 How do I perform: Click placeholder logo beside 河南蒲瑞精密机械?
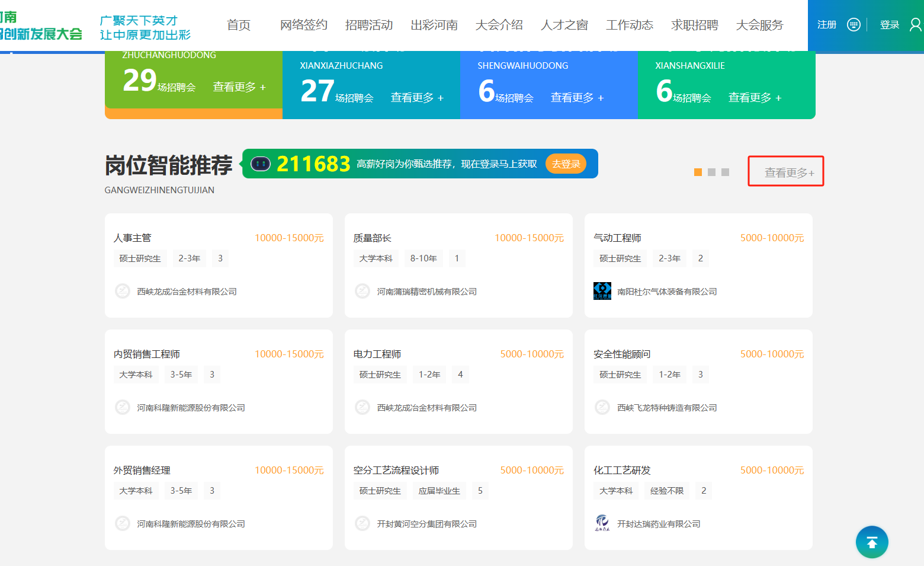[x=362, y=291]
